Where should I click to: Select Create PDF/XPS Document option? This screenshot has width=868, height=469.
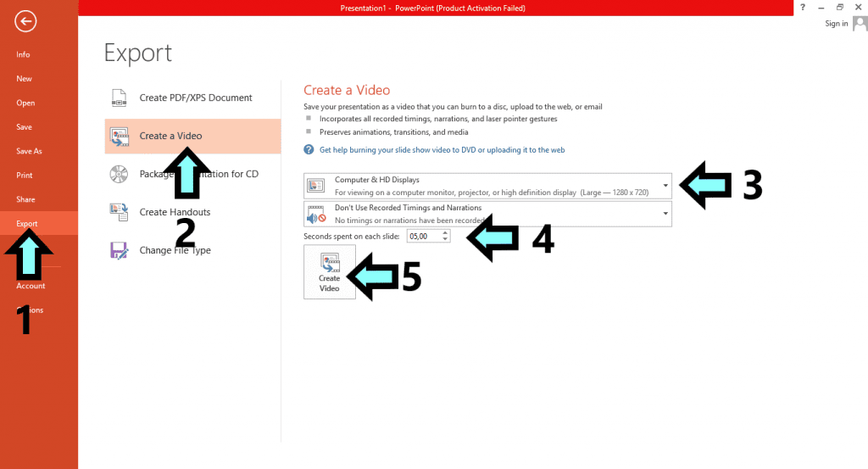click(192, 98)
